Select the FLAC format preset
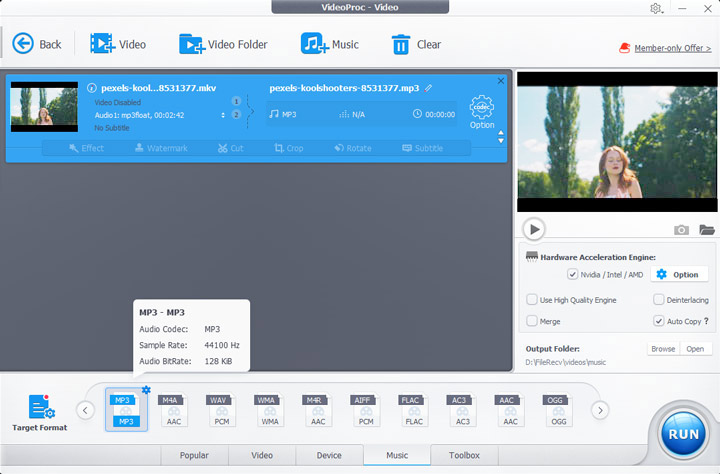Viewport: 720px width, 474px height. click(413, 410)
